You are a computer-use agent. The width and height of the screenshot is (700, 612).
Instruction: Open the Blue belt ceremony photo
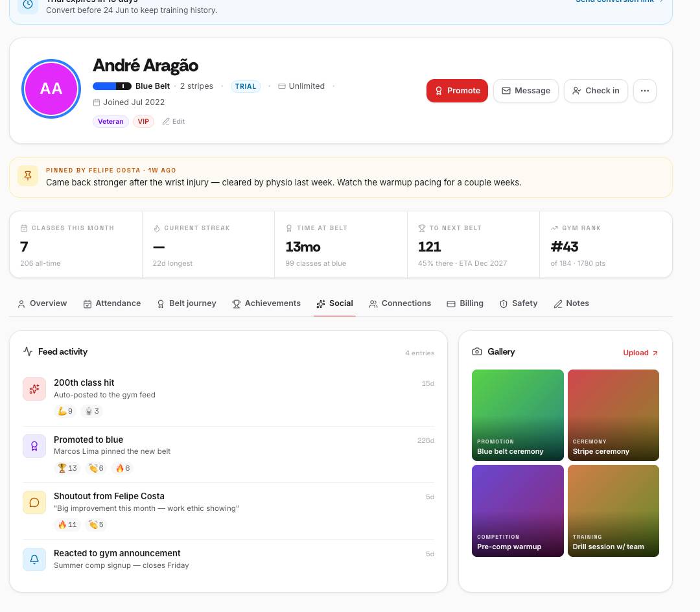(517, 415)
